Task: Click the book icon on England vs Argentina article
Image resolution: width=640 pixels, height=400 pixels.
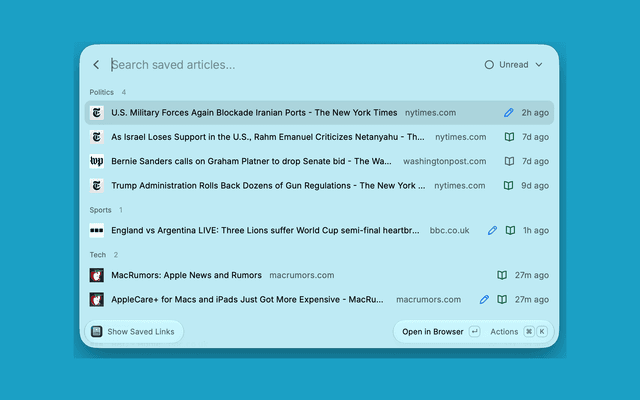Action: point(510,230)
